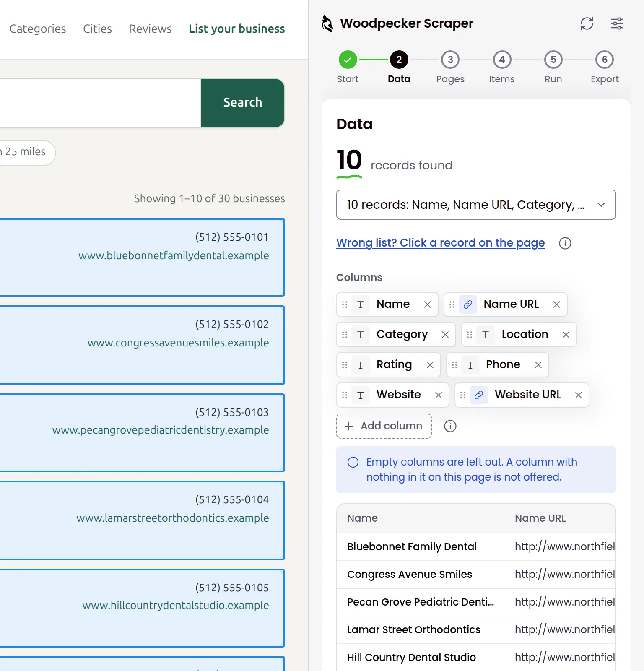This screenshot has width=644, height=671.
Task: Remove the Website column
Action: [x=438, y=395]
